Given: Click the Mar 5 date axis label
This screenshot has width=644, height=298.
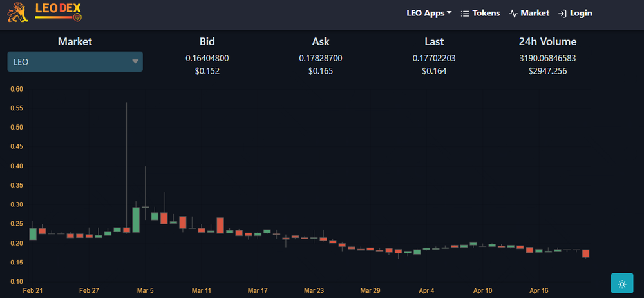Looking at the screenshot, I should [145, 291].
